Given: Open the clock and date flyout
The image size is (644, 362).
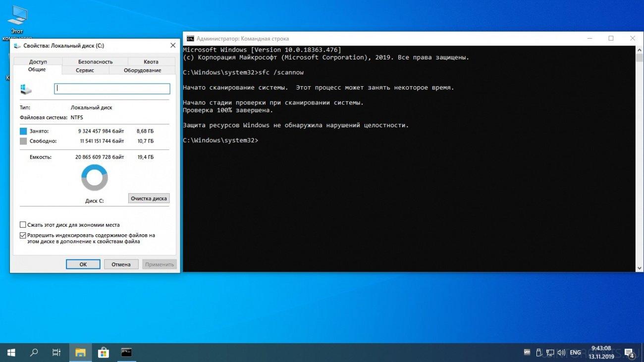Looking at the screenshot, I should [601, 353].
